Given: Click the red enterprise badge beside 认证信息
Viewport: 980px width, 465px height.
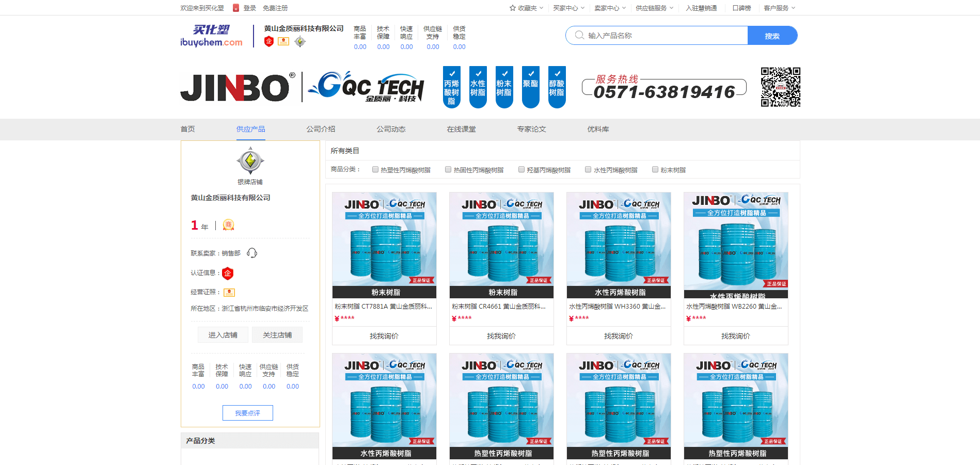Looking at the screenshot, I should [228, 273].
